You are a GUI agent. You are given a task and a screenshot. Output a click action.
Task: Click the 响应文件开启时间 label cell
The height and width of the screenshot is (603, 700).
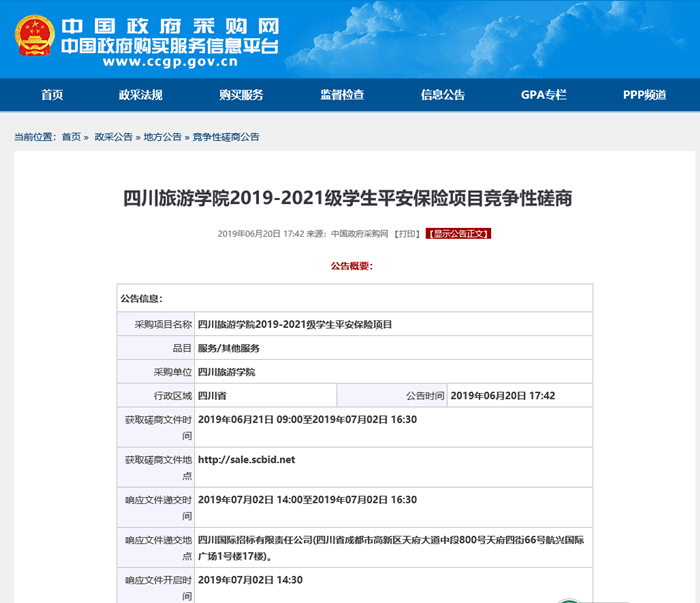pyautogui.click(x=156, y=586)
